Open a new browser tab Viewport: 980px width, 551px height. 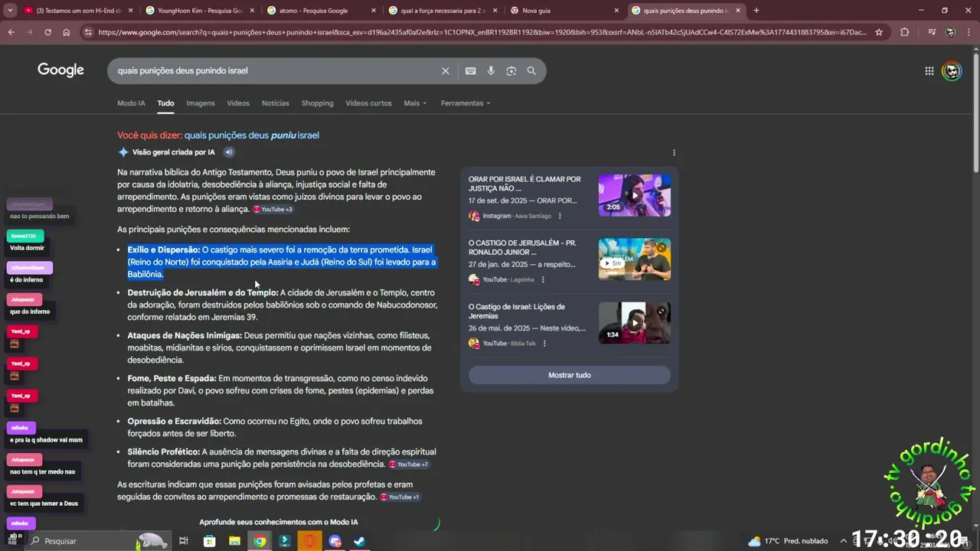click(x=756, y=11)
